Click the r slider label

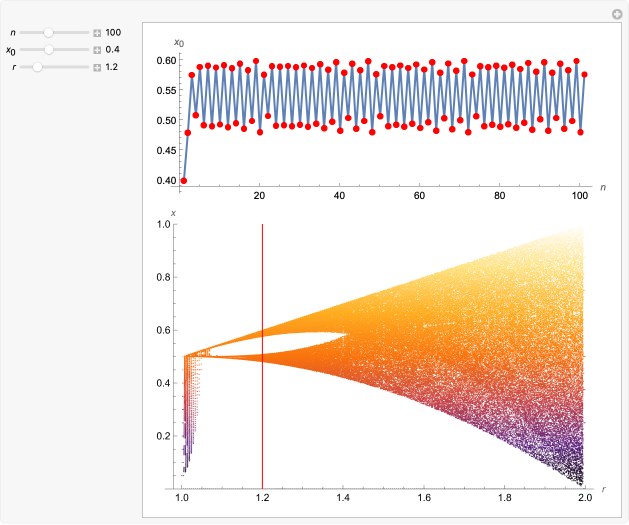(14, 67)
